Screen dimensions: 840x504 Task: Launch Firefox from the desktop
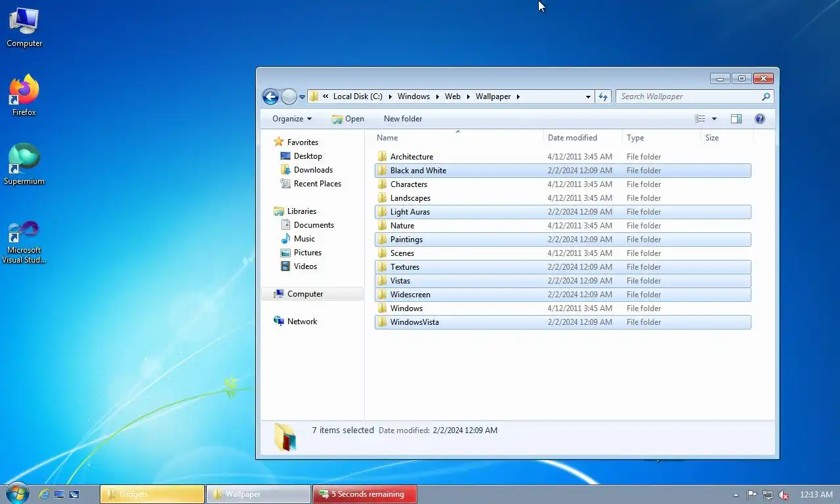(x=24, y=96)
